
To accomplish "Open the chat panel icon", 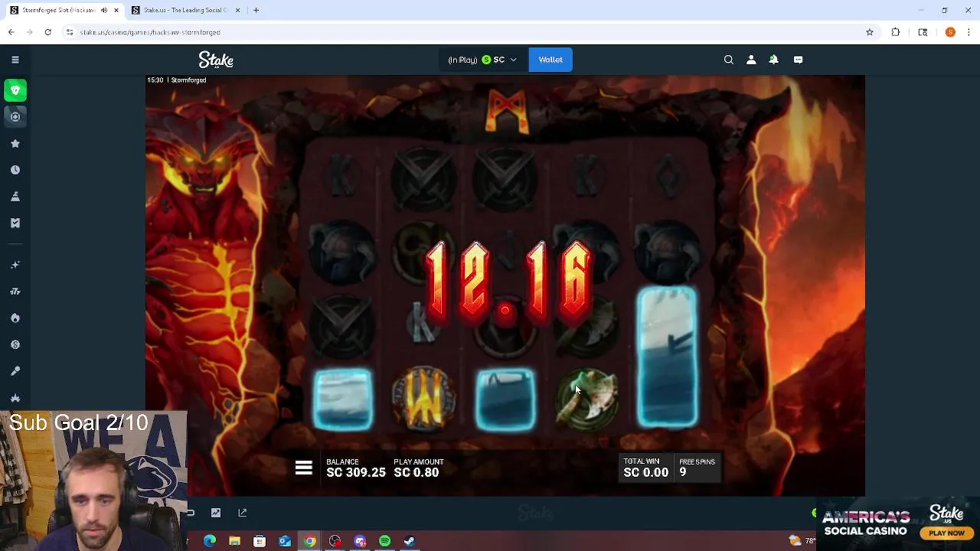I will point(798,60).
